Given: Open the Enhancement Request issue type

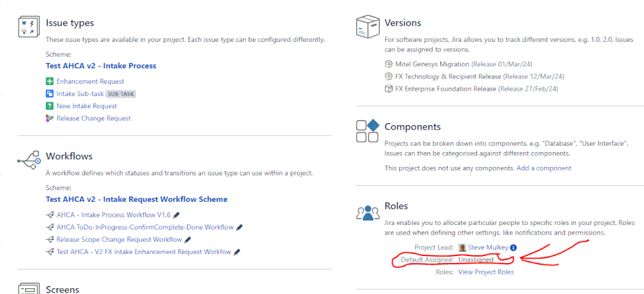Looking at the screenshot, I should tap(90, 81).
